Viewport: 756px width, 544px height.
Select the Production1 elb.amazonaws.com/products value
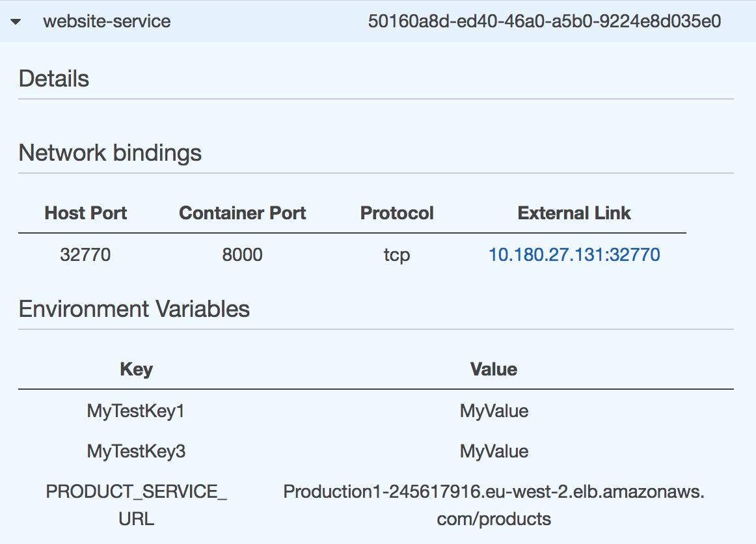(x=494, y=505)
